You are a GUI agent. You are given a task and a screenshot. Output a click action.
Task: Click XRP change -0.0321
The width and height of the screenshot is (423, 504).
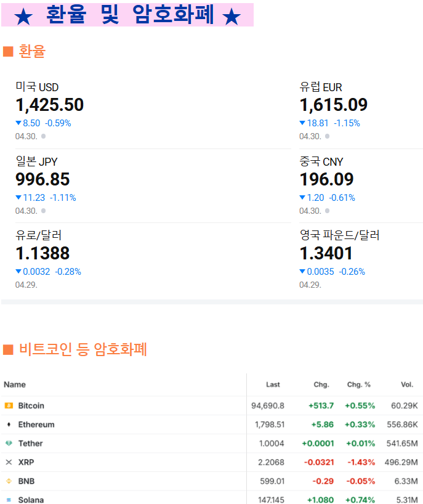click(x=320, y=462)
